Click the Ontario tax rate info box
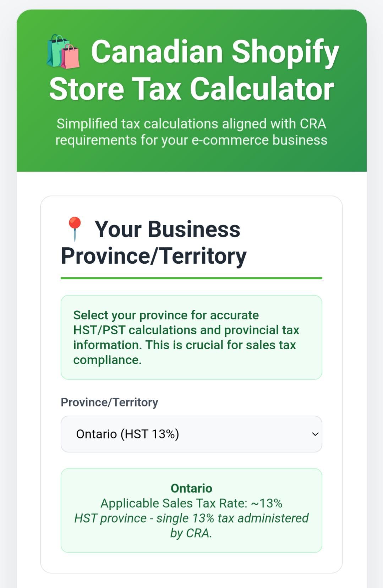383x588 pixels. (x=192, y=511)
